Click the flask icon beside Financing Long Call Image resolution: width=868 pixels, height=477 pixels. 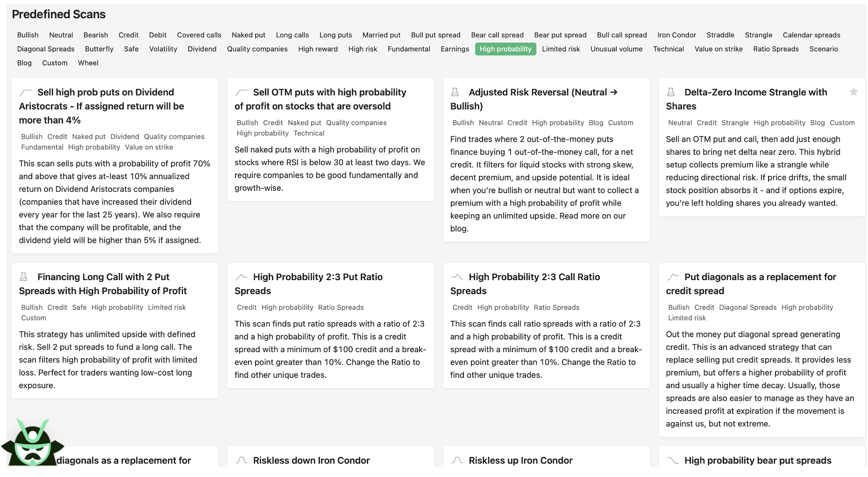(x=23, y=277)
